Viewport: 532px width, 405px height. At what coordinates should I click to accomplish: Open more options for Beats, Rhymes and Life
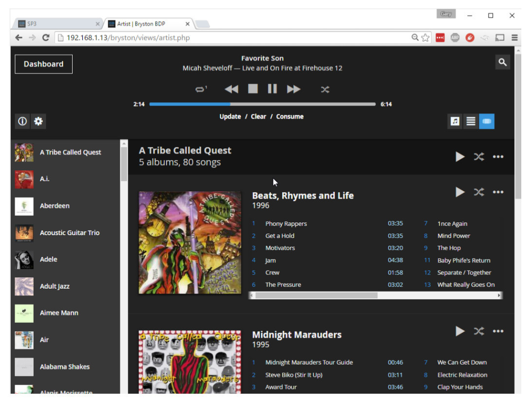tap(498, 192)
